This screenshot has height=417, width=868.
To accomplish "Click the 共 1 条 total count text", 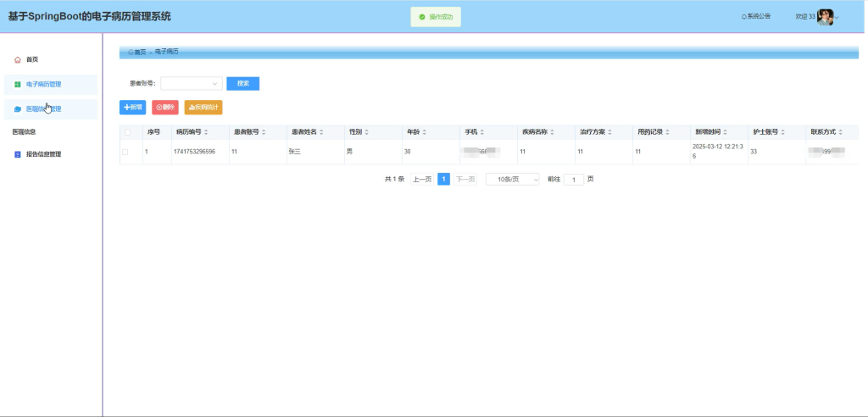I will tap(395, 180).
